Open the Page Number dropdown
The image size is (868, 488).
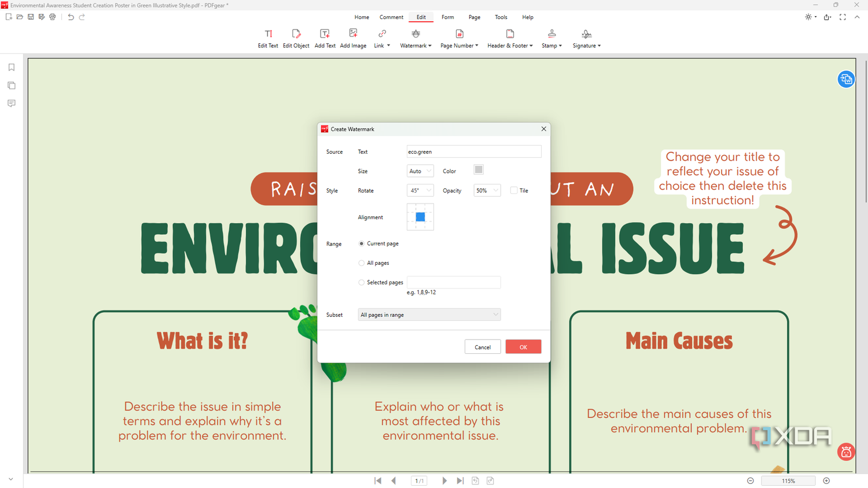(x=459, y=39)
